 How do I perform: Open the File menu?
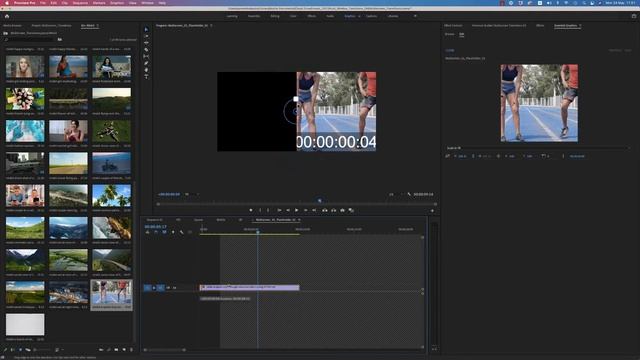click(43, 3)
